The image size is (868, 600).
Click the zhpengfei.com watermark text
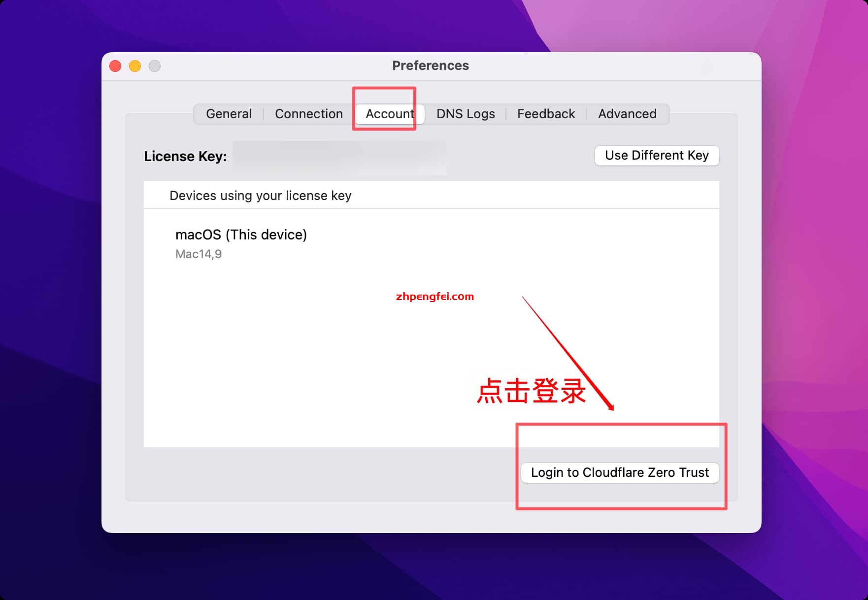click(434, 296)
